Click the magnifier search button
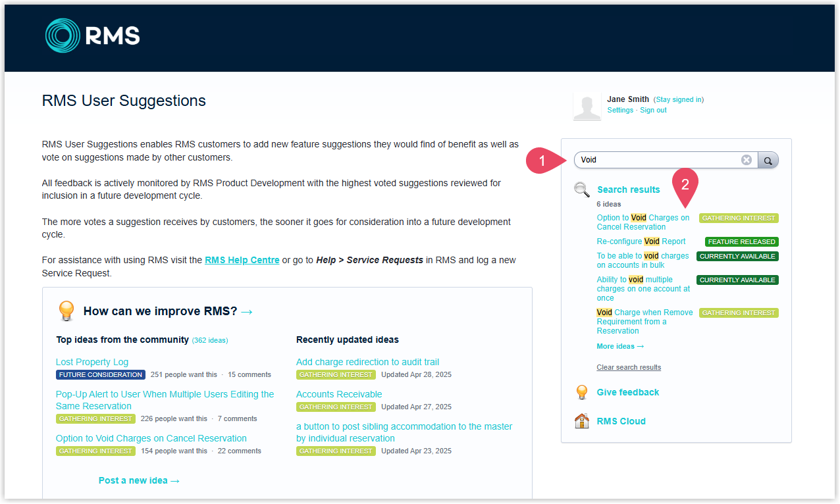The width and height of the screenshot is (840, 504). pos(768,160)
